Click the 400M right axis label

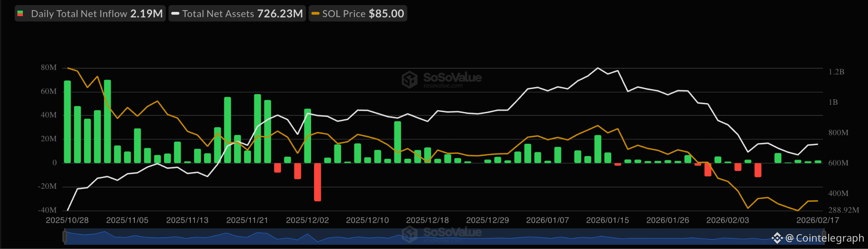click(x=838, y=193)
